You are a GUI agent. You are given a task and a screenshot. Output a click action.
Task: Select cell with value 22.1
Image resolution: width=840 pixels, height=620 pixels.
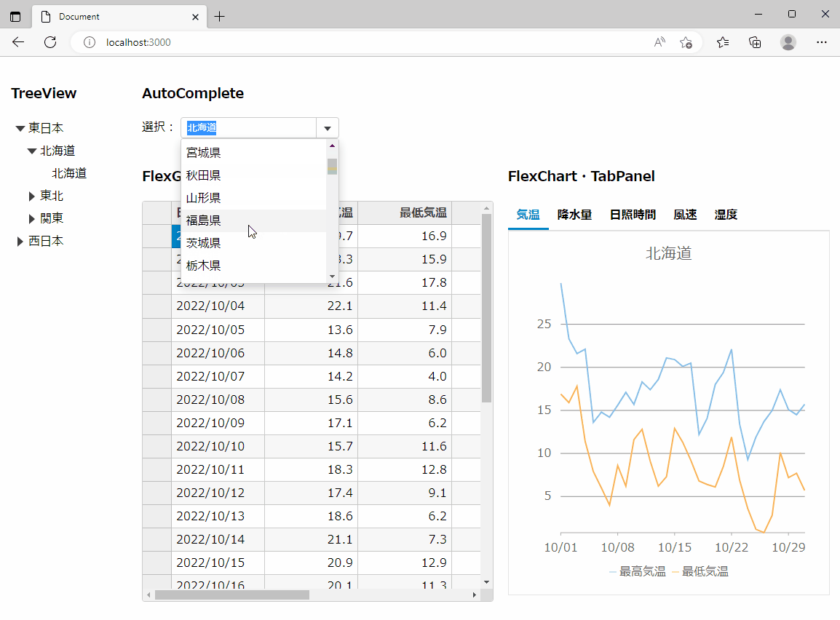tap(312, 306)
